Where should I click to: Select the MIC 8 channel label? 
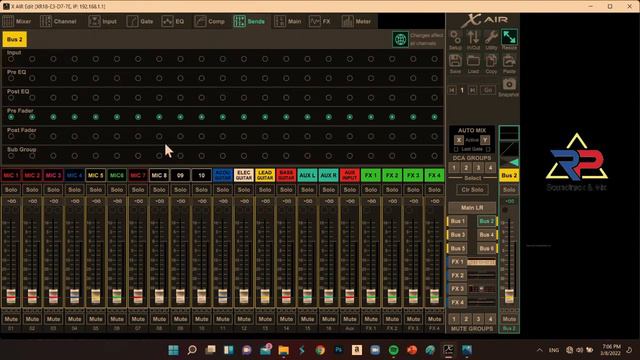pos(159,176)
